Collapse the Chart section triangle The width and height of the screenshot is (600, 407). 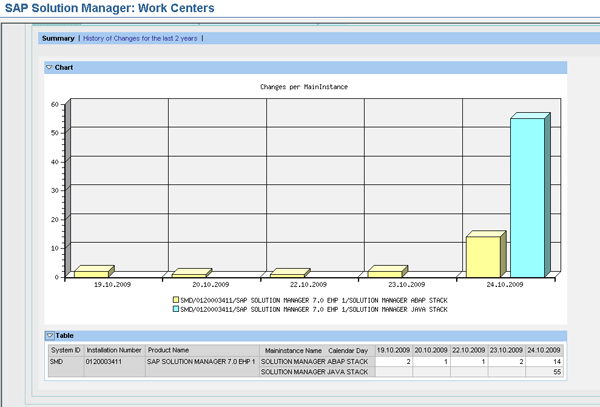(50, 68)
